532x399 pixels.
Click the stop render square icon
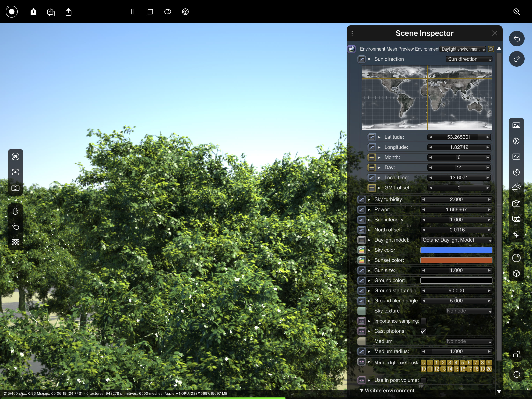coord(150,12)
